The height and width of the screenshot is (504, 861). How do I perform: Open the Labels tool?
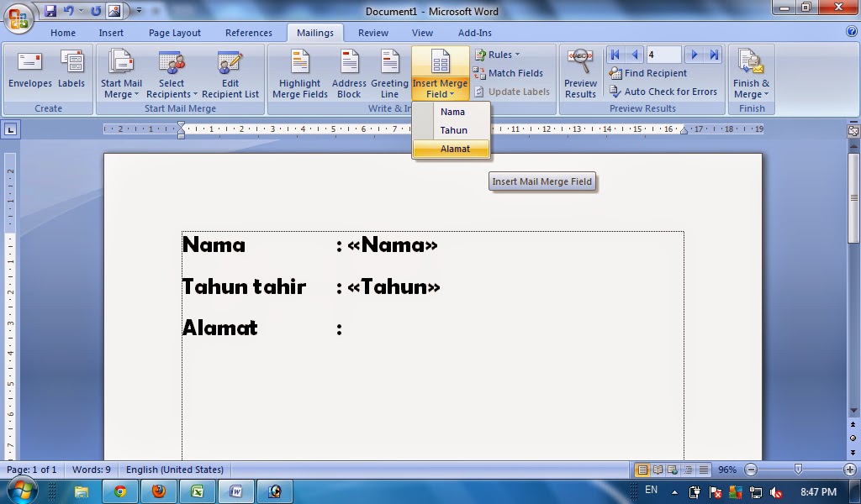[x=71, y=72]
